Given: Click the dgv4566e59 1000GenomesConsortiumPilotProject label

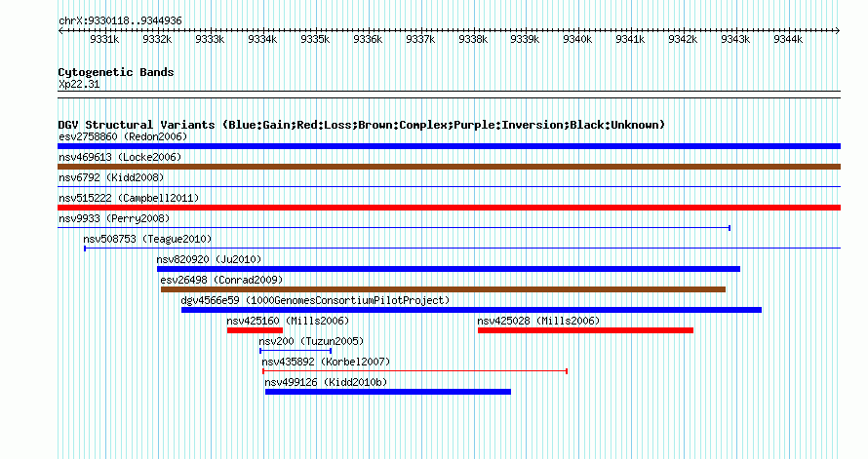Looking at the screenshot, I should tap(316, 300).
